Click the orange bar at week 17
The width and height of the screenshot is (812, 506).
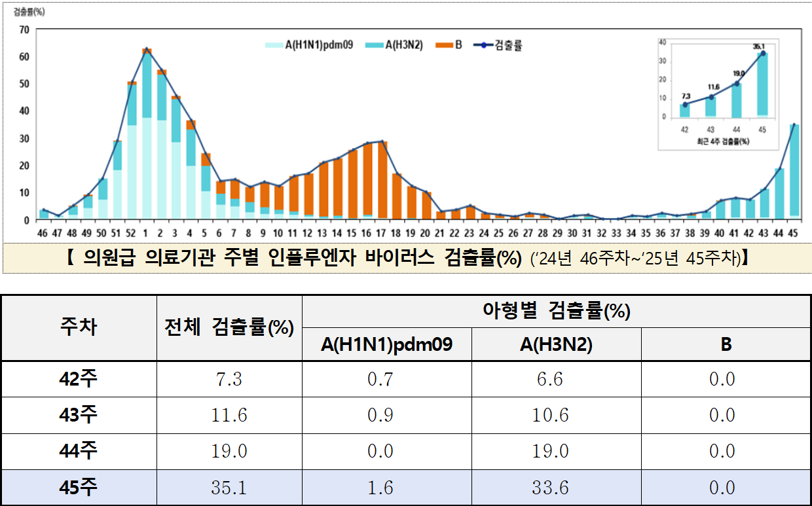click(382, 180)
